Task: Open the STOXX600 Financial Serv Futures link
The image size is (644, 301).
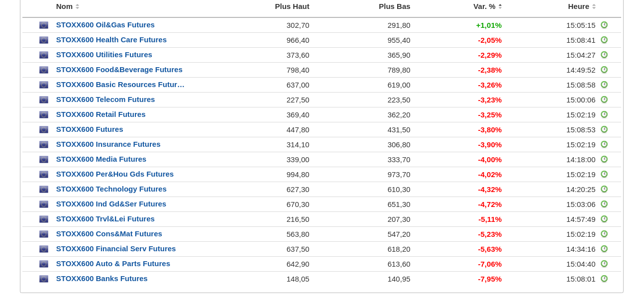Action: click(x=116, y=249)
